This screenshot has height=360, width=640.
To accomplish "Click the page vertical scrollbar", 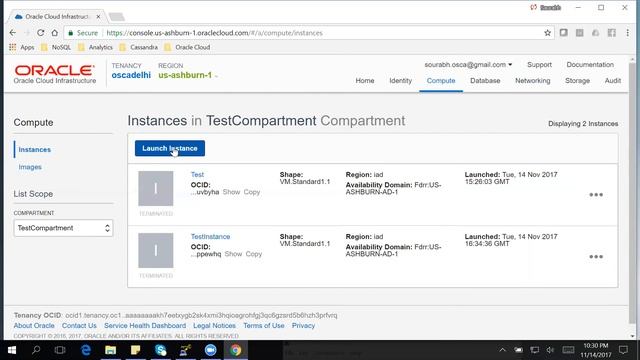I will point(633,192).
